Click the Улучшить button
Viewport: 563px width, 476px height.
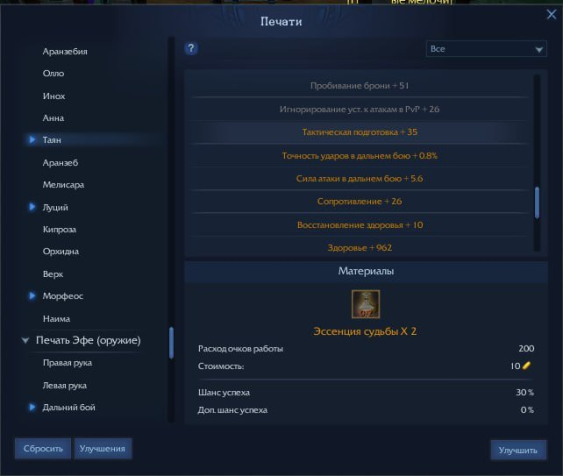(x=518, y=450)
